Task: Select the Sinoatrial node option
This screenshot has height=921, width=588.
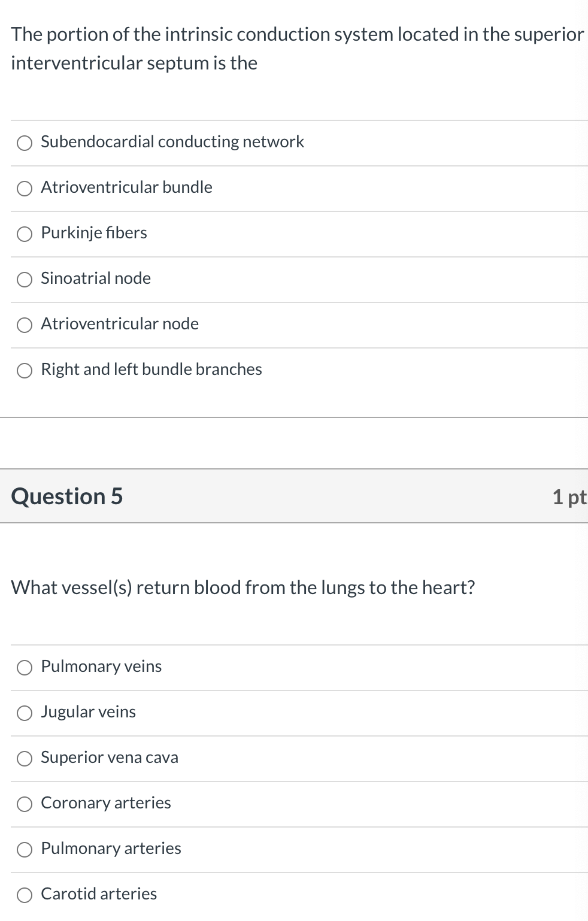Action: pyautogui.click(x=25, y=279)
